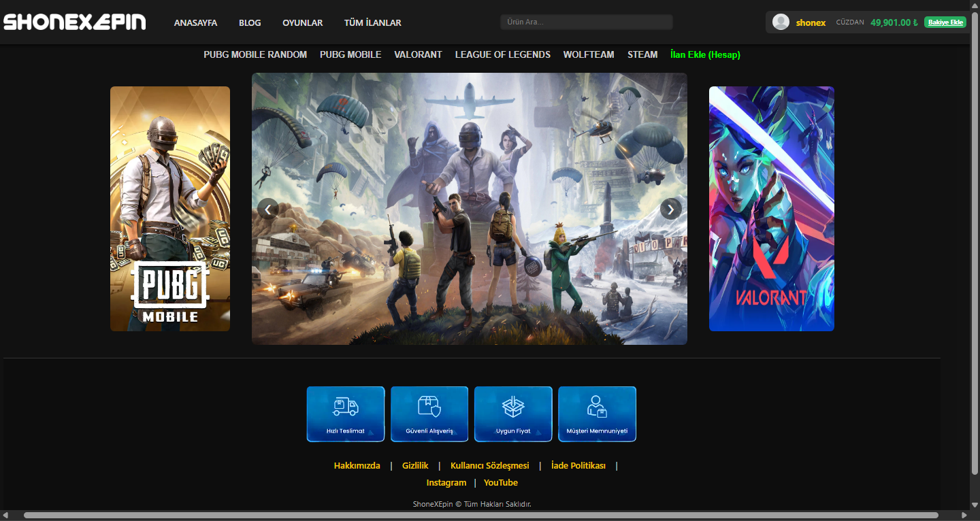980x521 pixels.
Task: Click the Hızlı Teslimat delivery truck card
Action: [346, 414]
